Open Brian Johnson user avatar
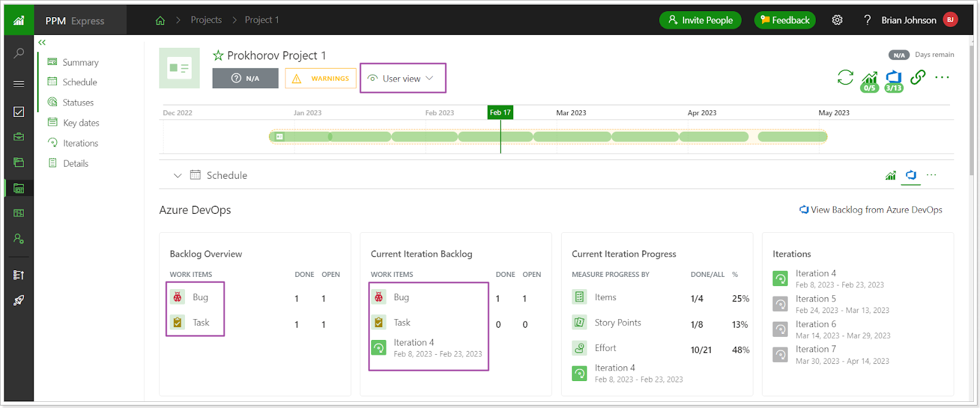 950,20
